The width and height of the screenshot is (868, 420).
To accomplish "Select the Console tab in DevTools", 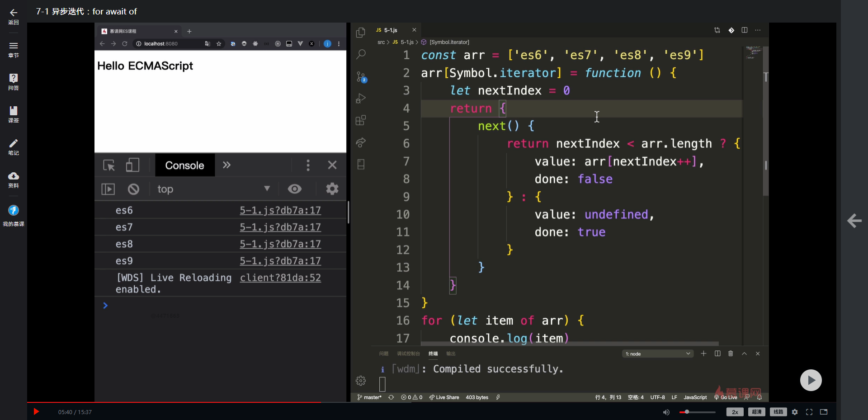I will click(x=184, y=165).
